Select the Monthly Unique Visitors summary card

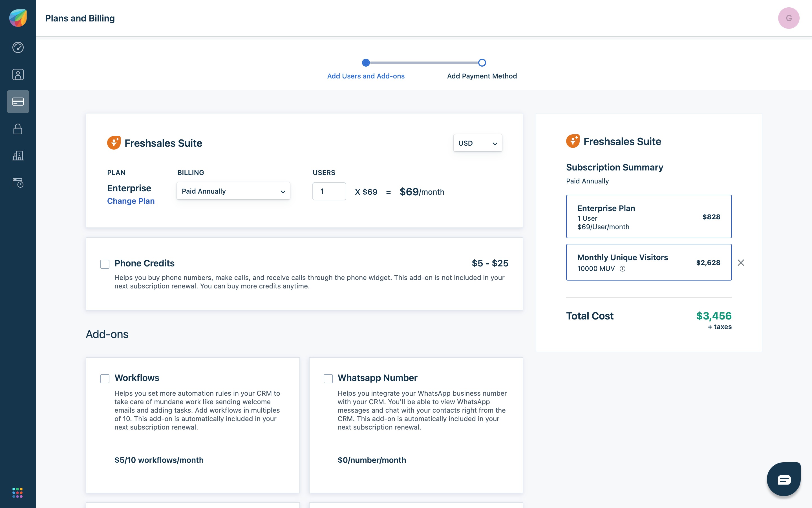pyautogui.click(x=648, y=262)
